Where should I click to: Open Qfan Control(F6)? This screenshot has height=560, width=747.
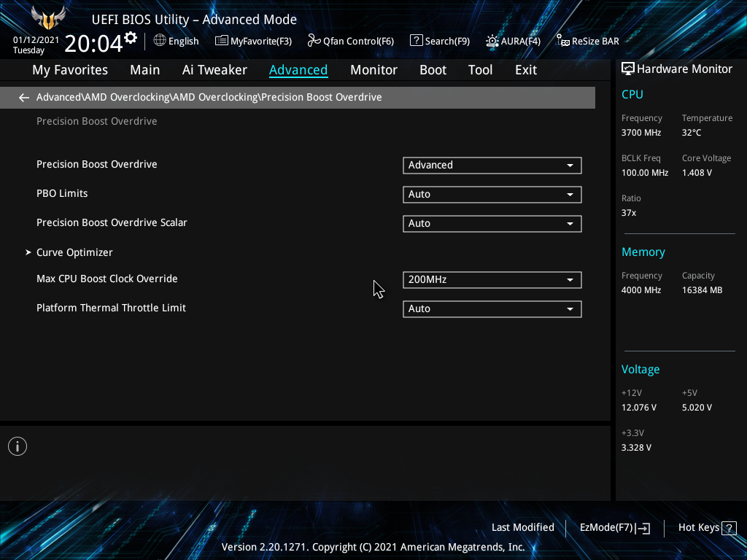351,41
